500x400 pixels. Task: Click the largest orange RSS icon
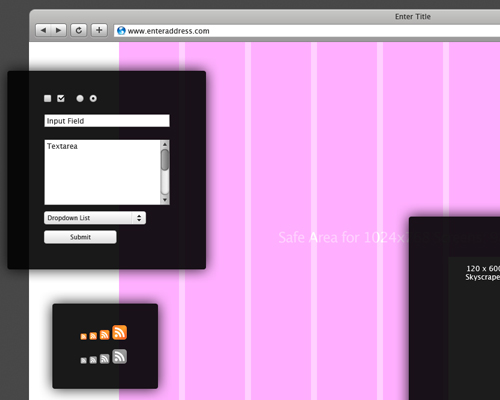pos(119,332)
